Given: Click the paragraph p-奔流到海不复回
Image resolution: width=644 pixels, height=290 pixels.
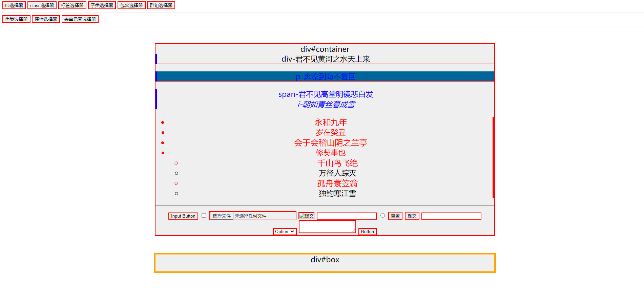Looking at the screenshot, I should tap(326, 77).
